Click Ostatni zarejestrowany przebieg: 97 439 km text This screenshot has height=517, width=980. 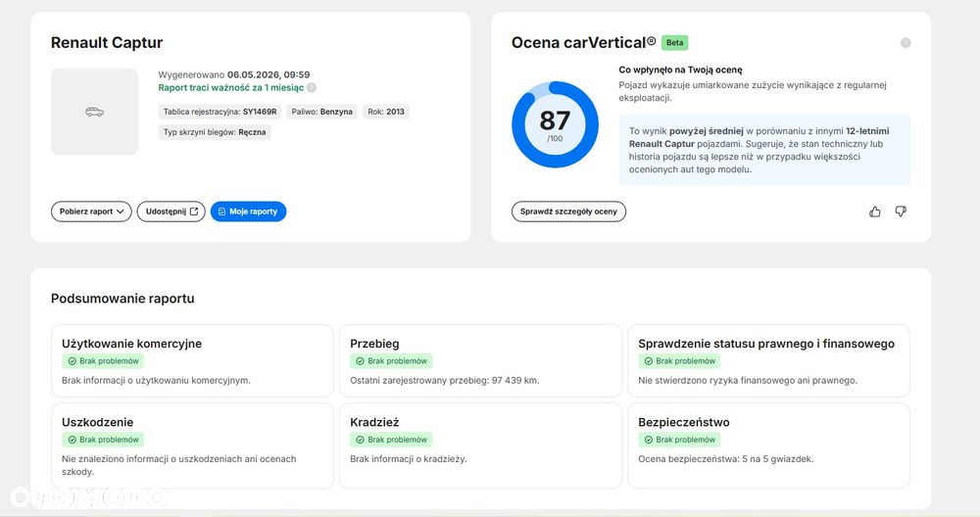click(x=444, y=380)
